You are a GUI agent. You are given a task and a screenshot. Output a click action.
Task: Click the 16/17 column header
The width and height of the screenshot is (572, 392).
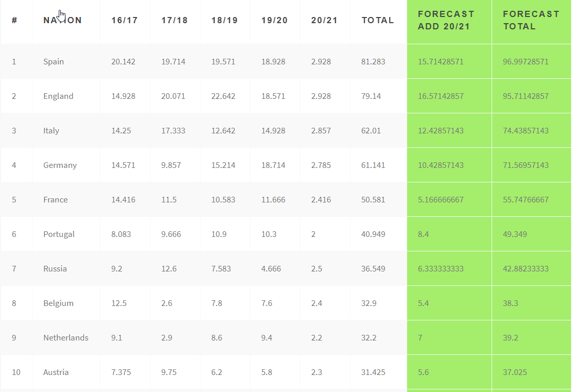click(124, 20)
